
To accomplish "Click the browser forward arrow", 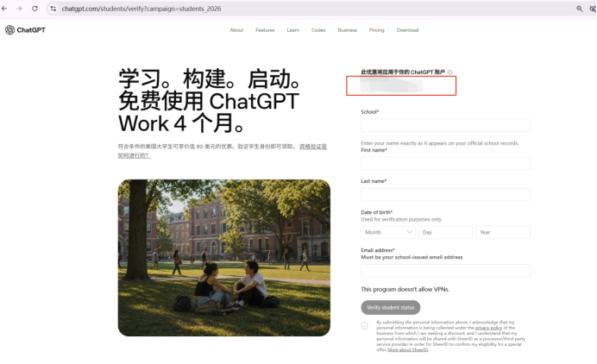I will (20, 9).
